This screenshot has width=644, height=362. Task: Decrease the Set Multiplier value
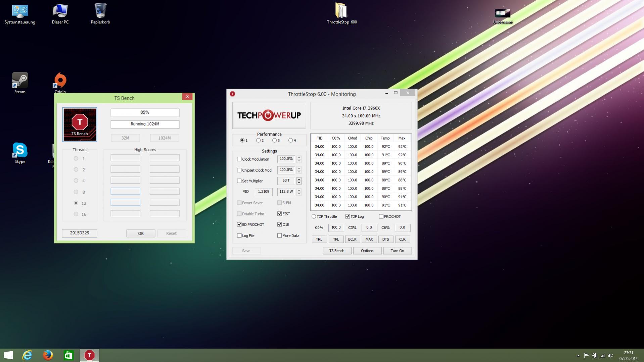(299, 183)
